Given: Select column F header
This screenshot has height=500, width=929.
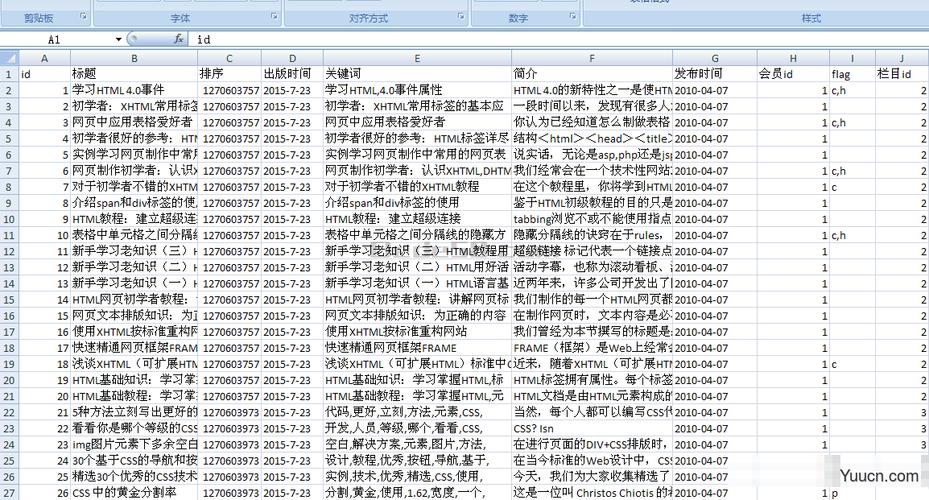Looking at the screenshot, I should point(592,58).
